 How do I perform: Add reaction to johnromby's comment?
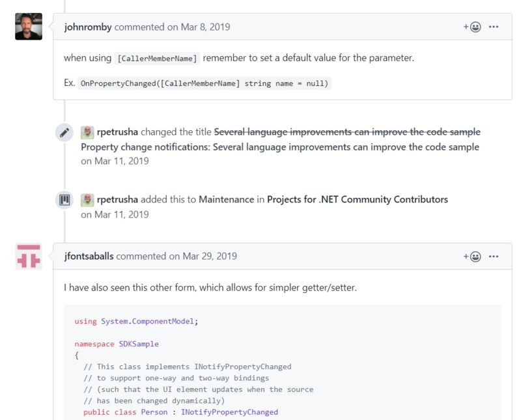pos(472,27)
